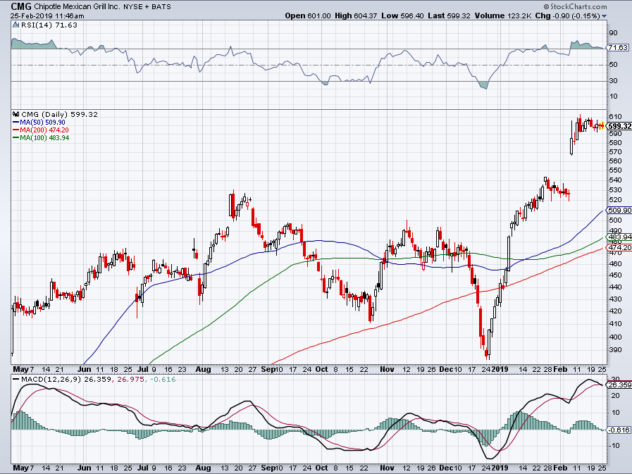Click the -10 level on the MACD axis
632x474 pixels.
click(x=614, y=445)
